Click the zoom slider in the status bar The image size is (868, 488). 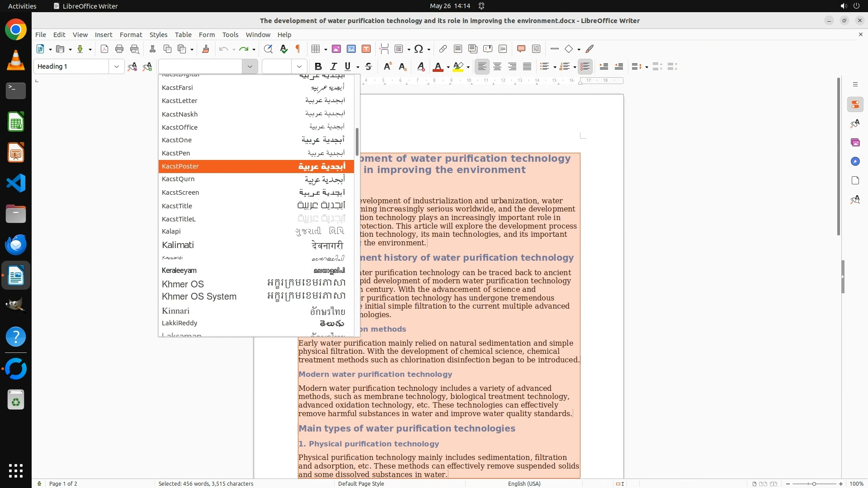tap(814, 483)
